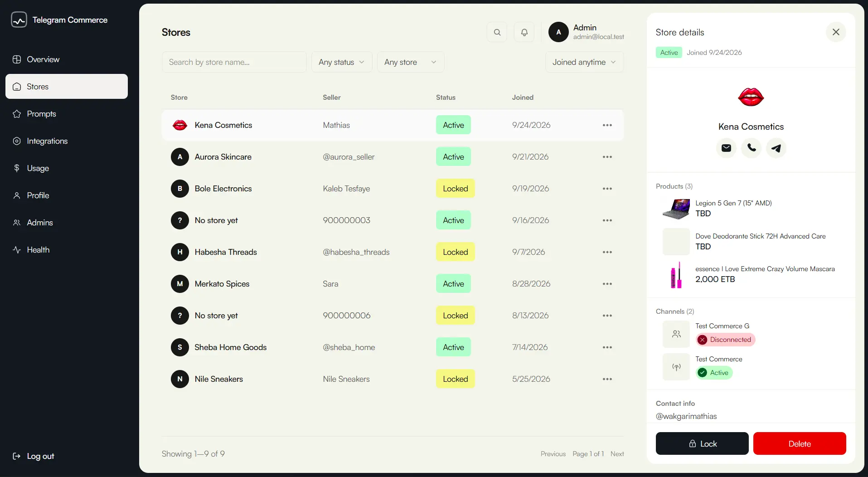Click the Dove Deodorante Stick product name
The height and width of the screenshot is (477, 868).
(x=761, y=236)
